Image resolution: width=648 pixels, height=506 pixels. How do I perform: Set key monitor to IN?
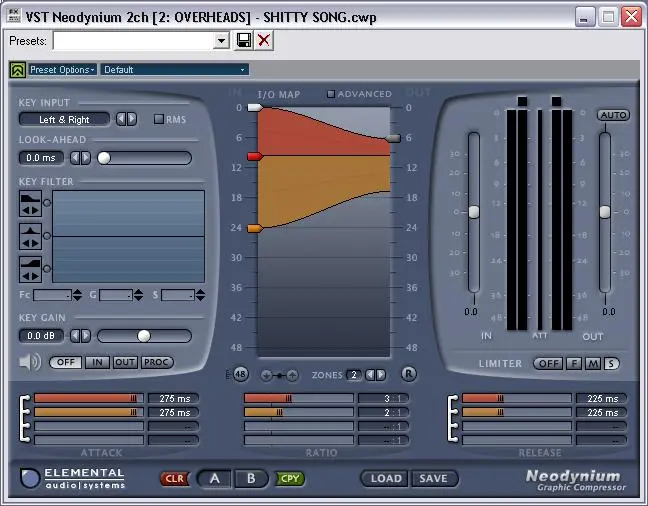coord(97,362)
